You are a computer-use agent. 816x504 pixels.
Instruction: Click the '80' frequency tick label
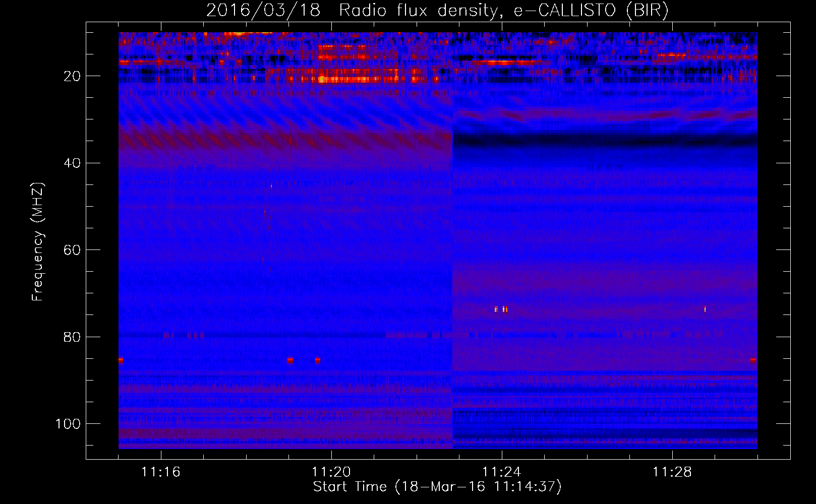tap(72, 337)
